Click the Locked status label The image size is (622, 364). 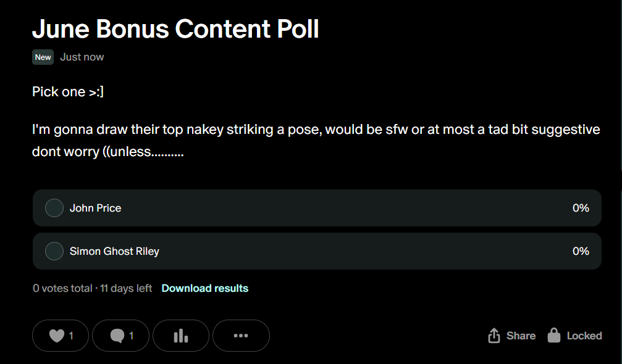(584, 336)
